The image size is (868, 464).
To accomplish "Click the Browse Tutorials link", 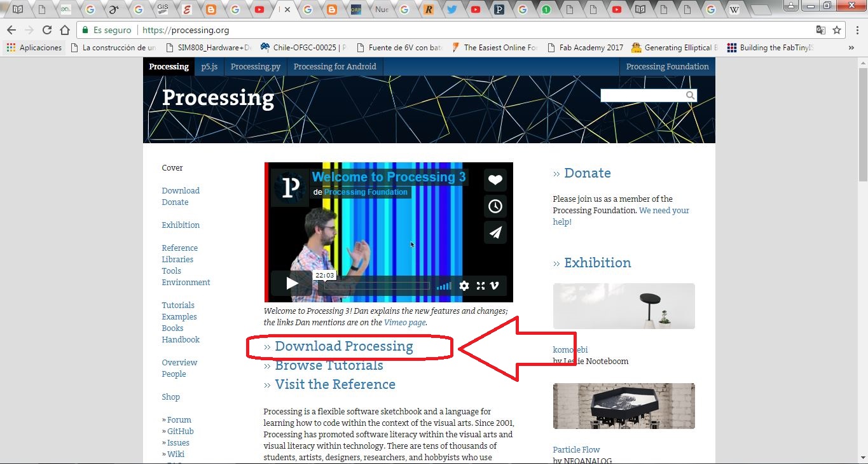I will (329, 365).
